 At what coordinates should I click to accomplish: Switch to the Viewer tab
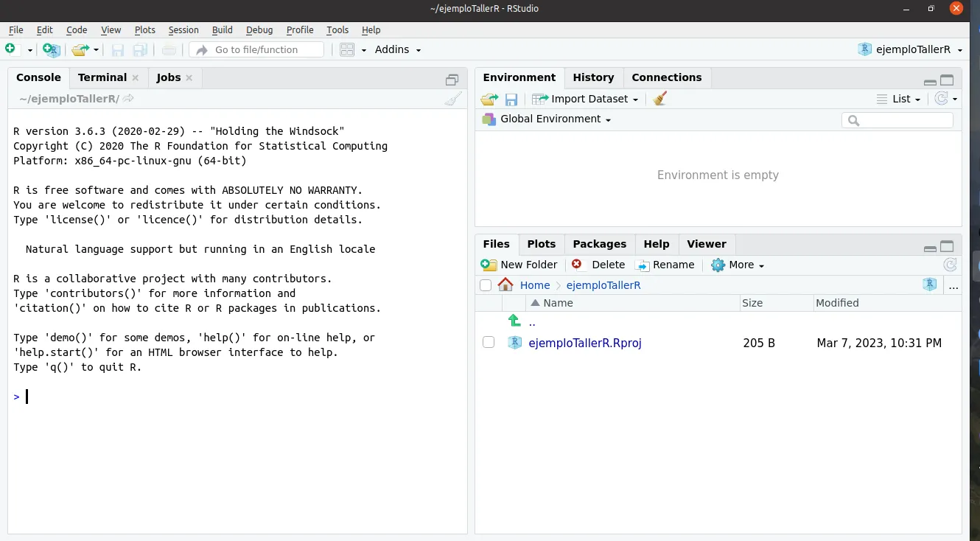click(707, 244)
